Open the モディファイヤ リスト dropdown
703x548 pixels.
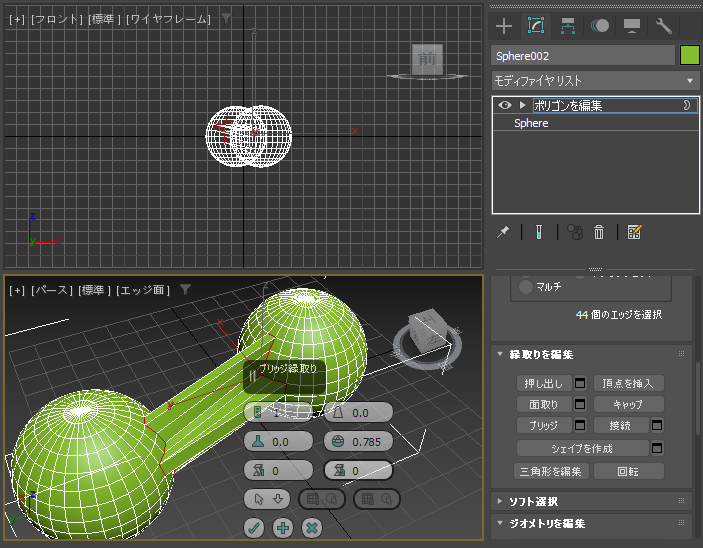[595, 81]
